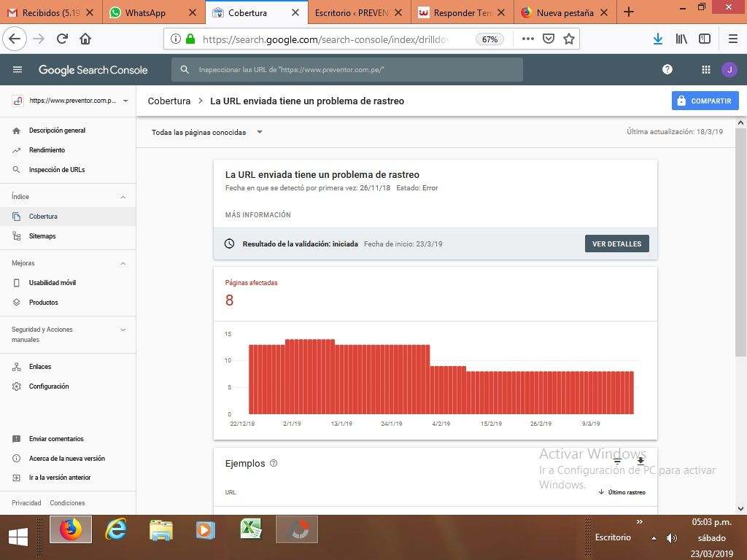Switch to the Recibidos Gmail tab

pyautogui.click(x=51, y=12)
